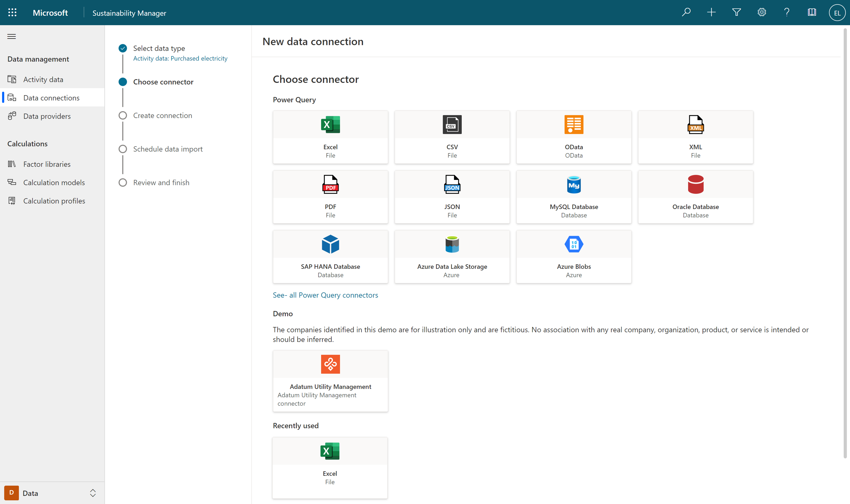Open the app launcher waffle icon
The height and width of the screenshot is (504, 850).
click(x=12, y=13)
